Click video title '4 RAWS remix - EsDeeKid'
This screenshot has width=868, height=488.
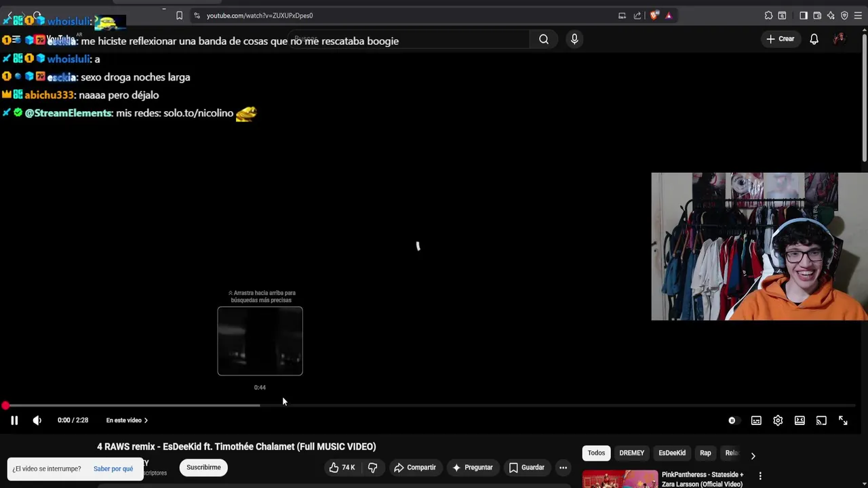(x=236, y=447)
